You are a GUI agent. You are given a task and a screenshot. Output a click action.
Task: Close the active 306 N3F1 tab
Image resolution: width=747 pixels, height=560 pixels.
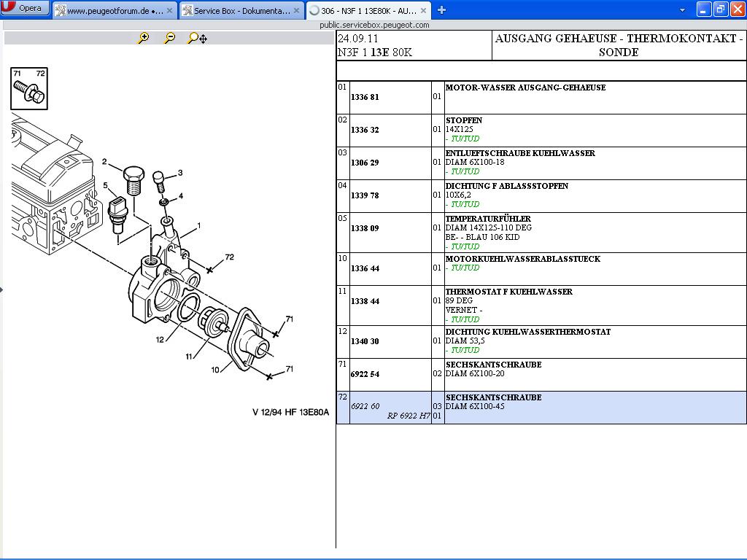point(424,10)
